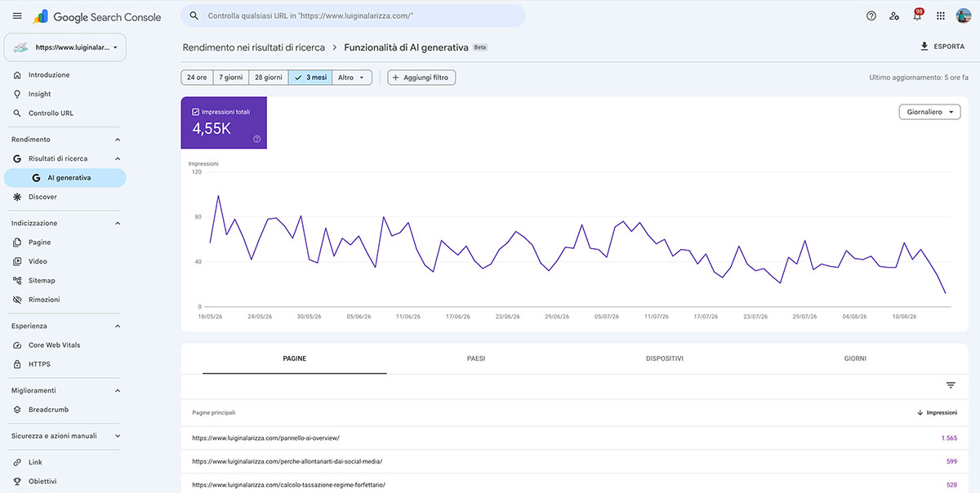Open users and permissions icon
The height and width of the screenshot is (493, 980).
(894, 16)
